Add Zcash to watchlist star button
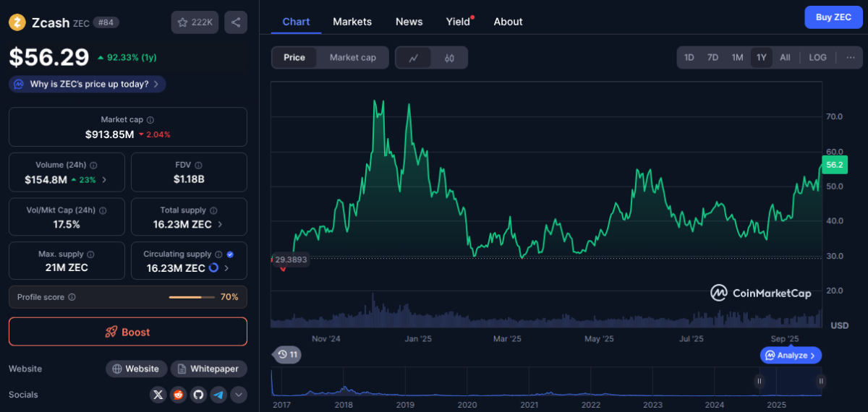This screenshot has width=868, height=412. coord(195,22)
